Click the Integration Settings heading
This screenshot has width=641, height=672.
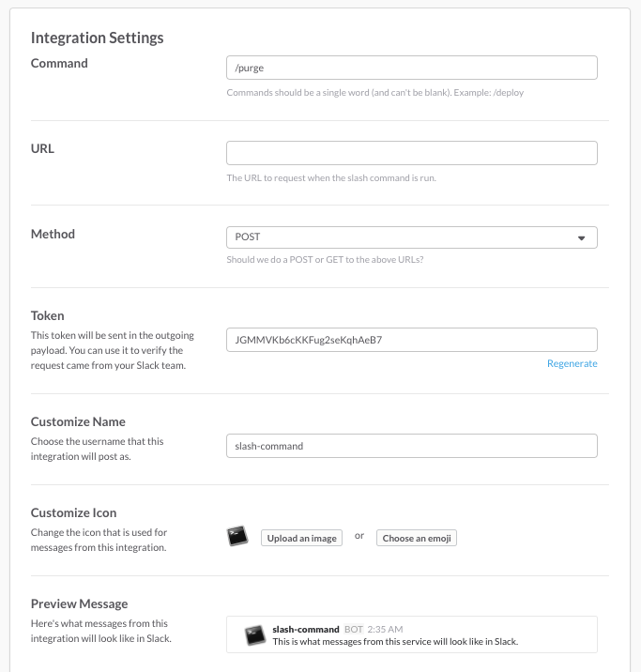(98, 38)
